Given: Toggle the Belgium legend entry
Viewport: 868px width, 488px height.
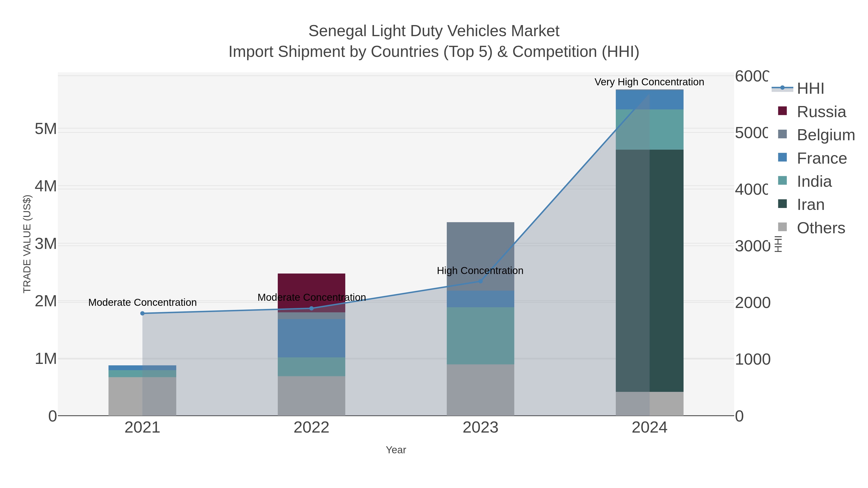Looking at the screenshot, I should tap(816, 135).
